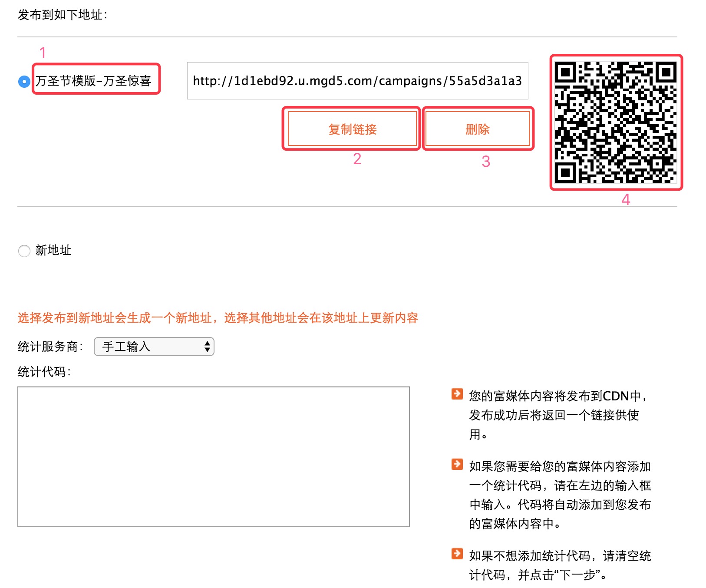Click the 新地址 label text
This screenshot has width=706, height=588.
(53, 250)
